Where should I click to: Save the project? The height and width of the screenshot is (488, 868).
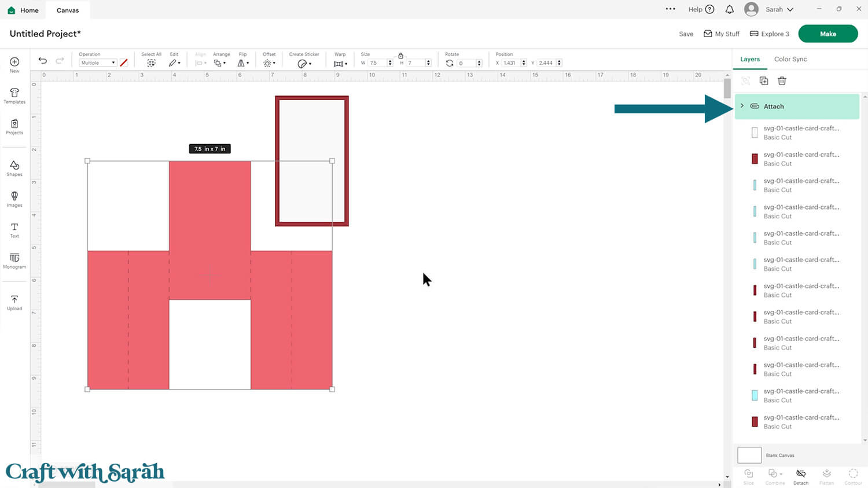coord(686,34)
